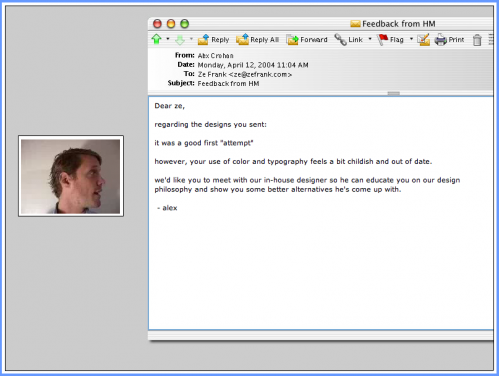The image size is (499, 376).
Task: Open the previous-message arrow dropdown
Action: [x=168, y=39]
